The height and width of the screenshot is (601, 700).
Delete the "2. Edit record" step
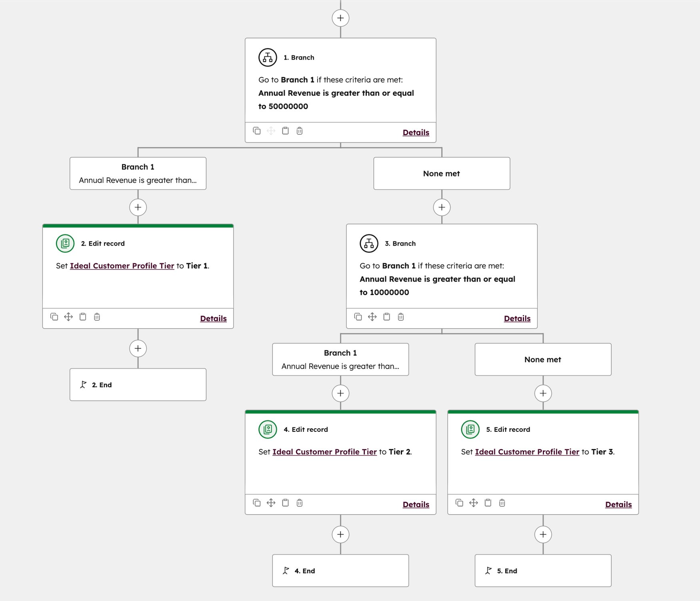(x=96, y=317)
